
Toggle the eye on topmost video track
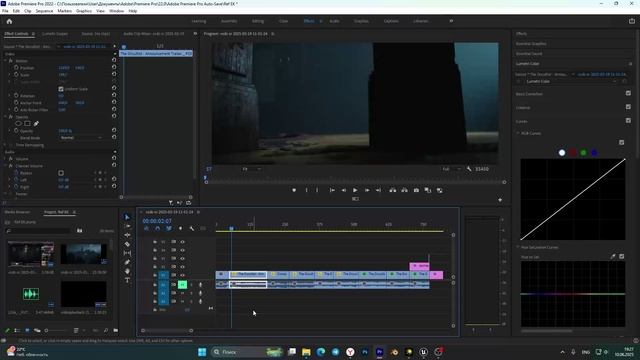coord(182,242)
